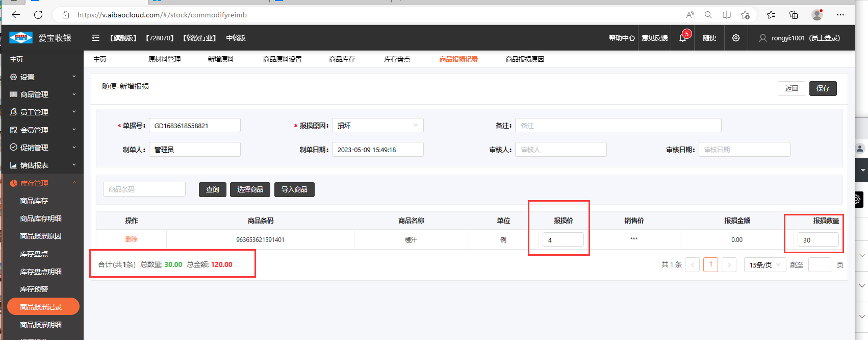Click the 导入商品 button
The image size is (868, 340).
tap(294, 189)
